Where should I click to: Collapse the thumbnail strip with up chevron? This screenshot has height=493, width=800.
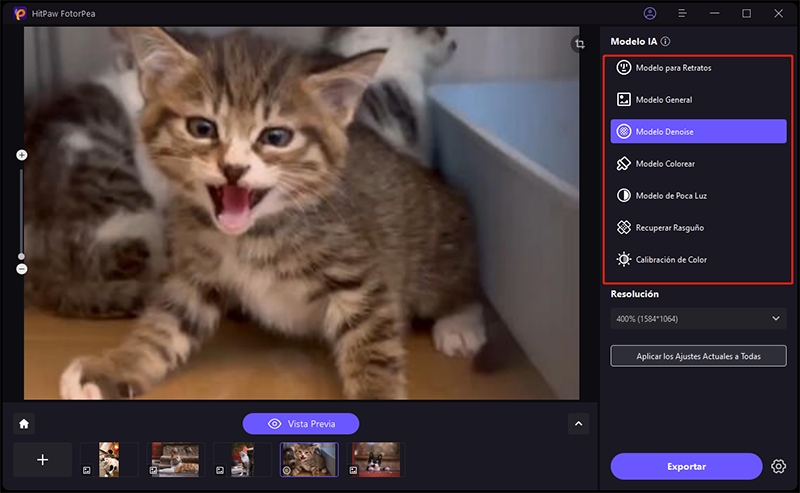point(579,424)
